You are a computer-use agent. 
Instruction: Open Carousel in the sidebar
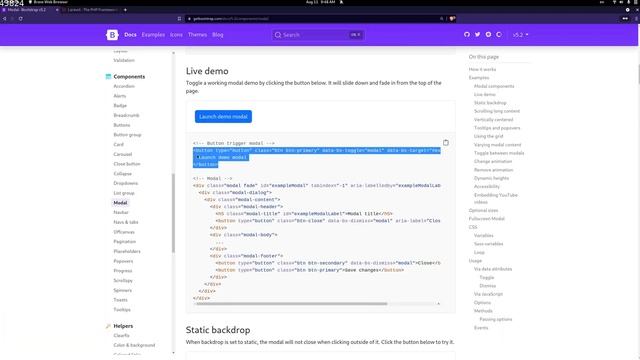pos(123,154)
